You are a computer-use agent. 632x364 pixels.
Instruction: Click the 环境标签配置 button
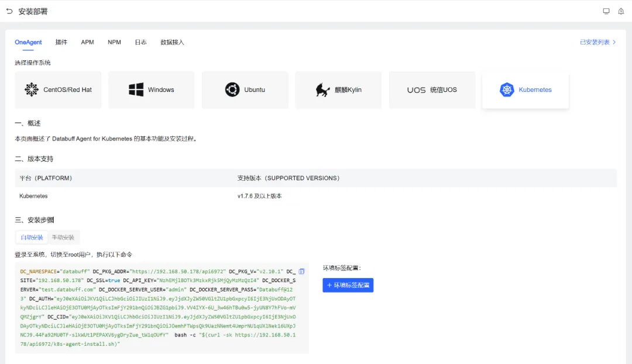coord(348,285)
